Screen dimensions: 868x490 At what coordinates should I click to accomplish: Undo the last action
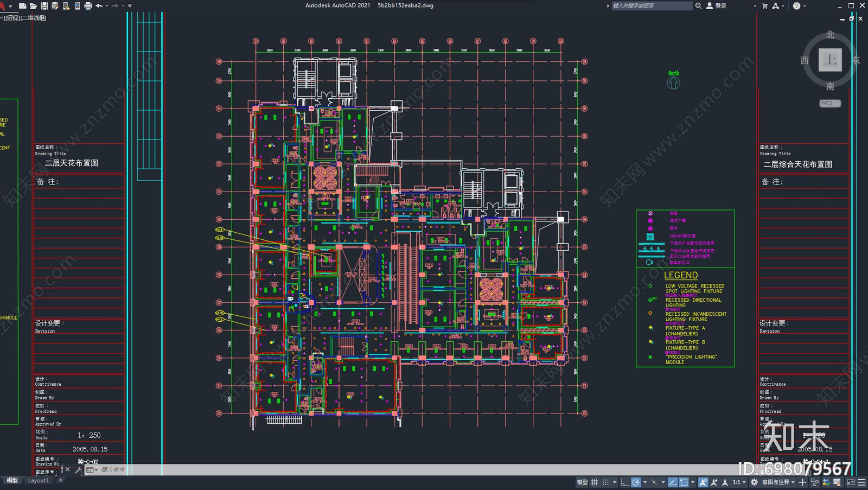point(99,5)
